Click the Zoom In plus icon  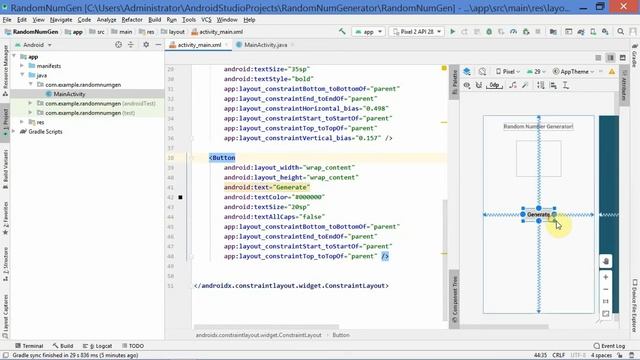[606, 277]
